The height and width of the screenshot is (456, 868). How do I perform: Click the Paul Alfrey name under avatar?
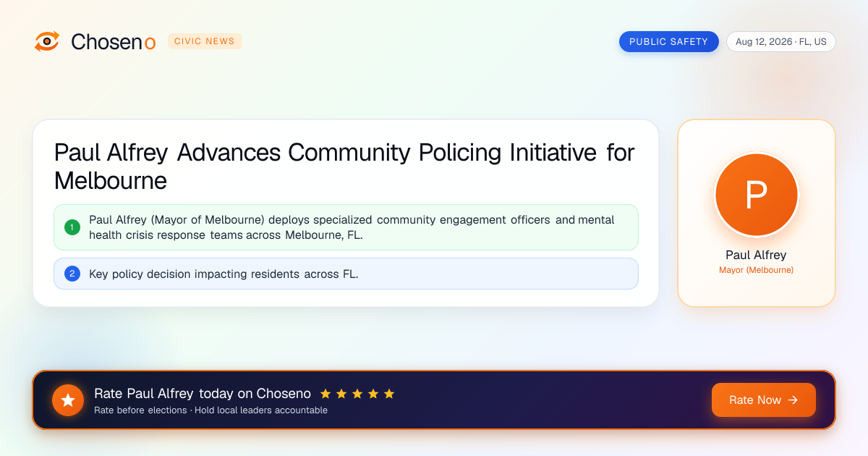756,255
